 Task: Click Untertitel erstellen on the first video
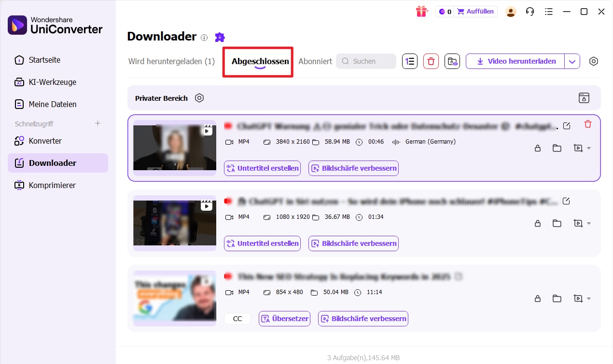[x=262, y=168]
